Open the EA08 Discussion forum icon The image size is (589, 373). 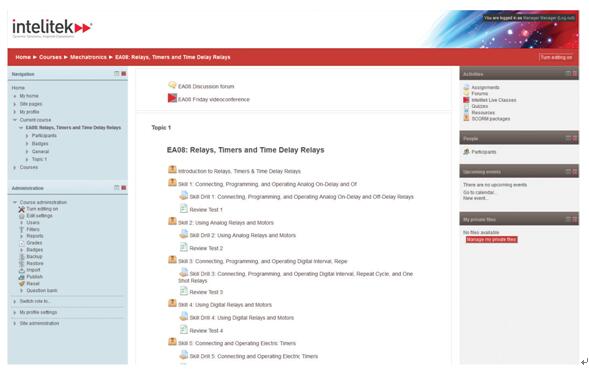[x=172, y=85]
